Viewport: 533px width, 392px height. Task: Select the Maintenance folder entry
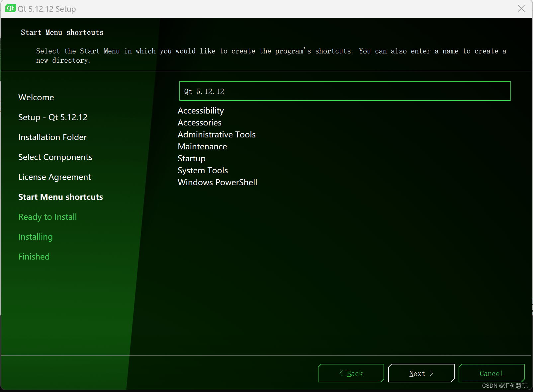[202, 146]
